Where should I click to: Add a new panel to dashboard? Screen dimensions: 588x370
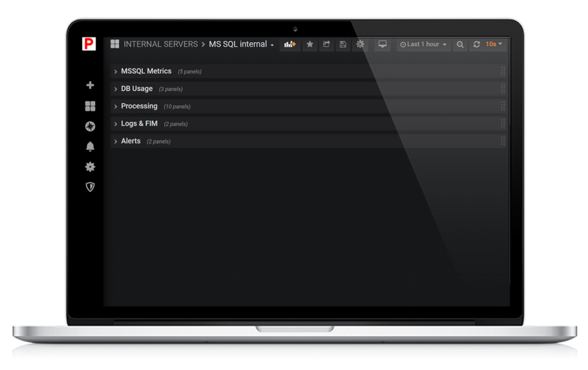290,44
